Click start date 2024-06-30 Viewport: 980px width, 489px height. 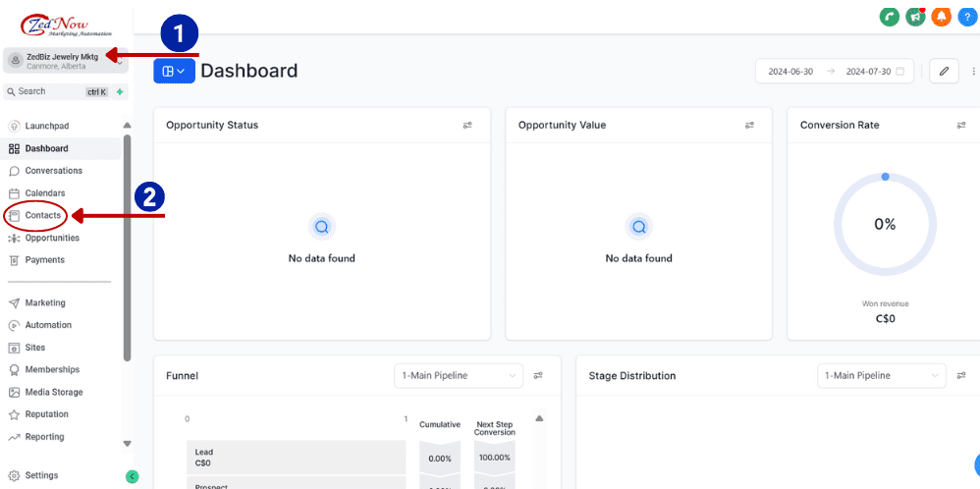tap(790, 72)
